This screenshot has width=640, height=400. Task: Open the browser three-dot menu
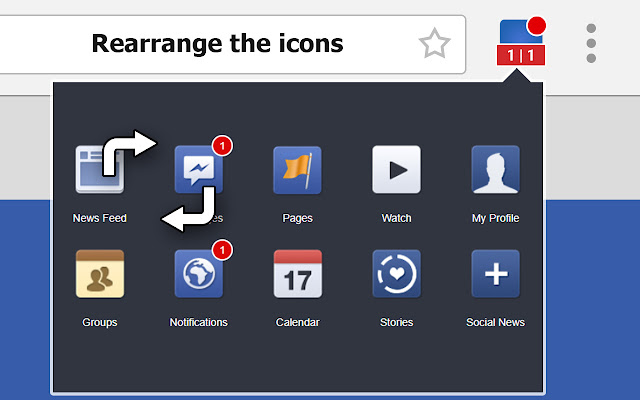591,43
